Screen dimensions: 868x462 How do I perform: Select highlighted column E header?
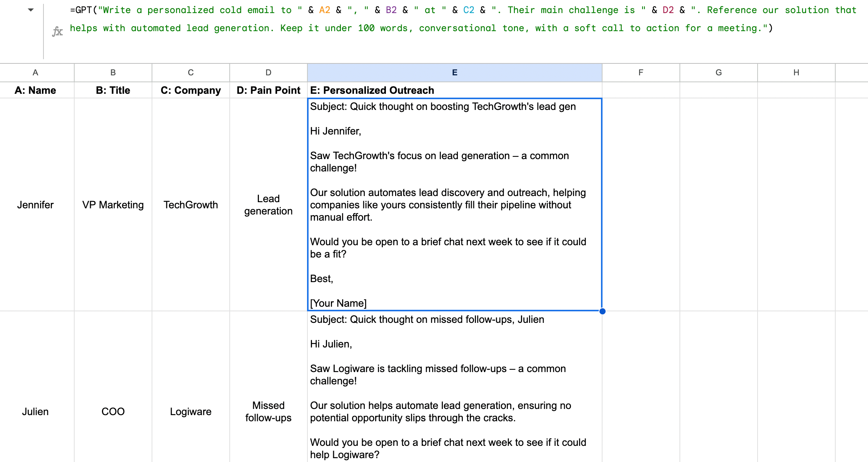(x=454, y=73)
